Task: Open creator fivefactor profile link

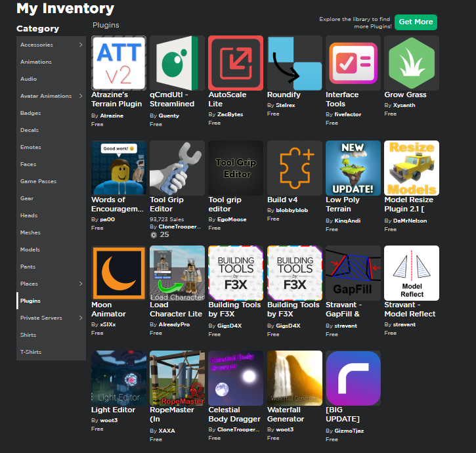Action: 347,114
